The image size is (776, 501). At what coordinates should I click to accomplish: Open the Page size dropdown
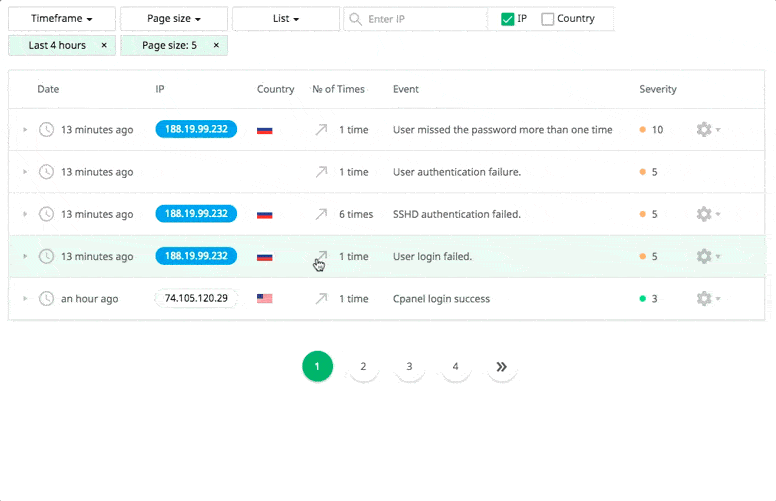pos(173,19)
